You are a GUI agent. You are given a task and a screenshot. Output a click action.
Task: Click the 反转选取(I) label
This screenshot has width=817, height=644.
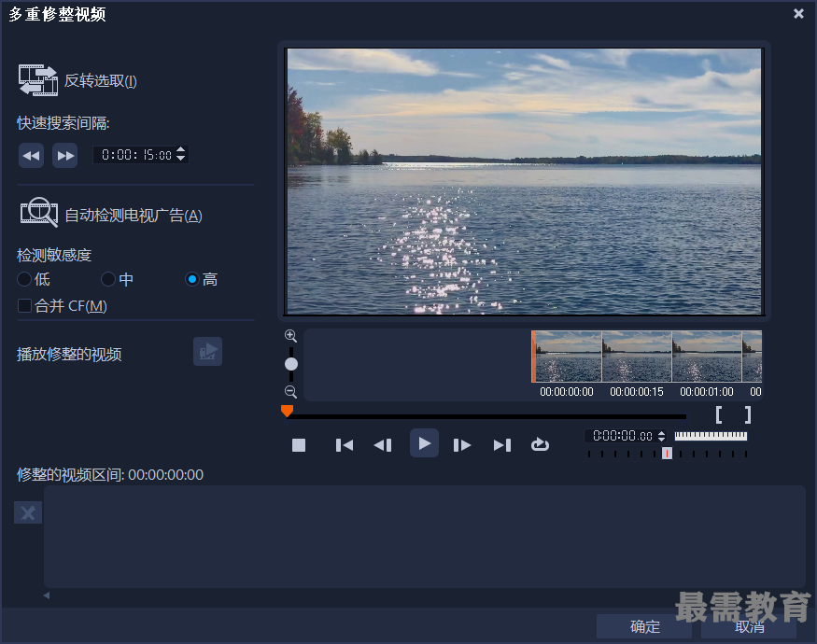pyautogui.click(x=101, y=81)
